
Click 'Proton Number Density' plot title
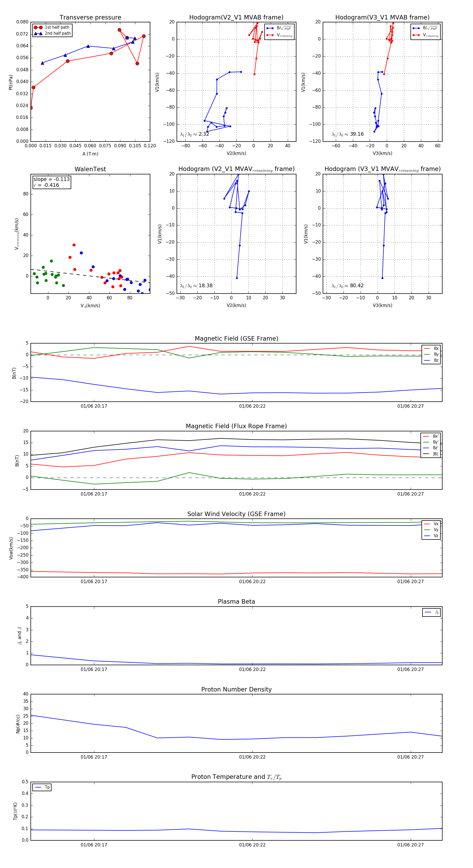[x=236, y=689]
